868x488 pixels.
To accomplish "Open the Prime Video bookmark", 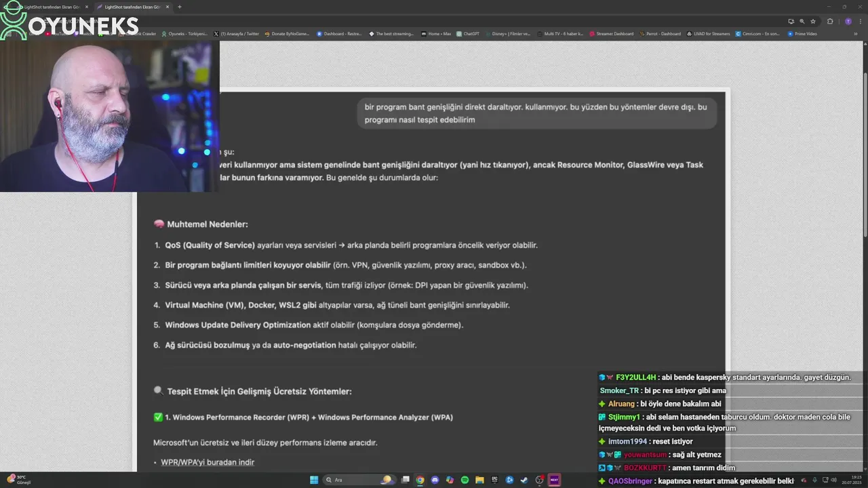I will coord(802,34).
